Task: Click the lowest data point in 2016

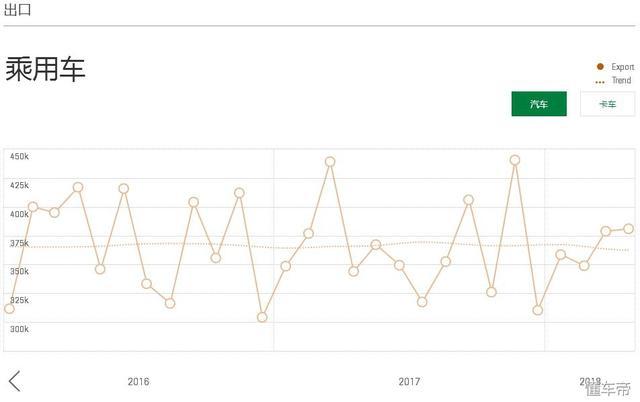Action: pyautogui.click(x=262, y=317)
